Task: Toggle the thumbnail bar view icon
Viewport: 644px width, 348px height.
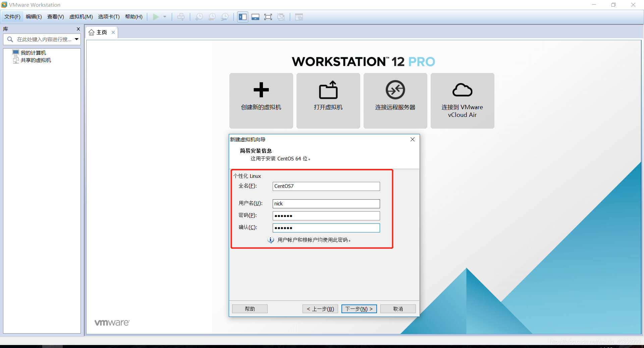Action: [255, 17]
